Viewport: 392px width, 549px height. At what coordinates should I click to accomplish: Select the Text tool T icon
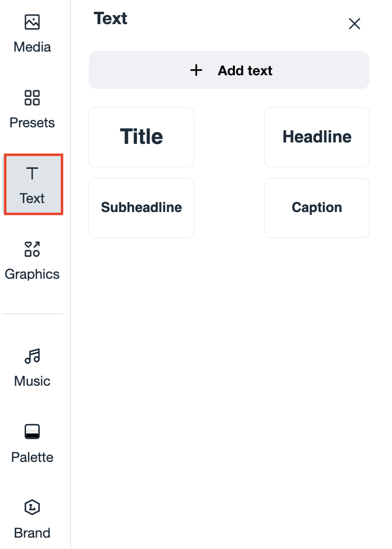(x=32, y=174)
